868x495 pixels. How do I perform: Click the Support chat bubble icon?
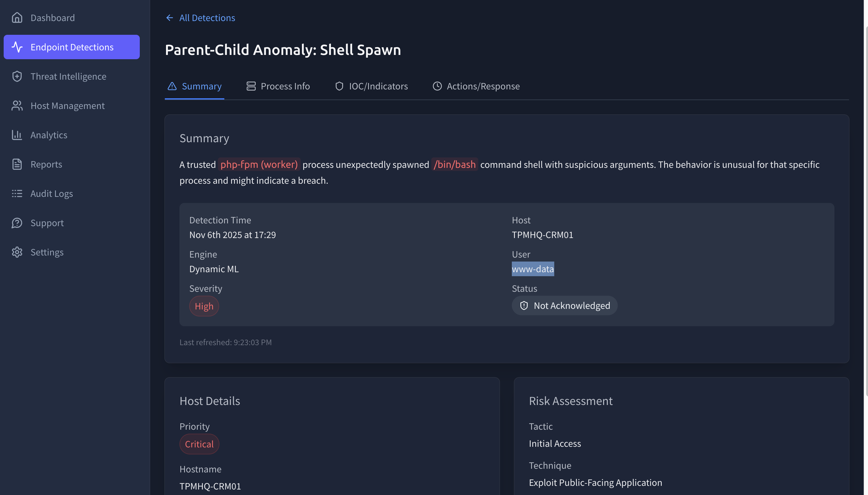click(17, 223)
